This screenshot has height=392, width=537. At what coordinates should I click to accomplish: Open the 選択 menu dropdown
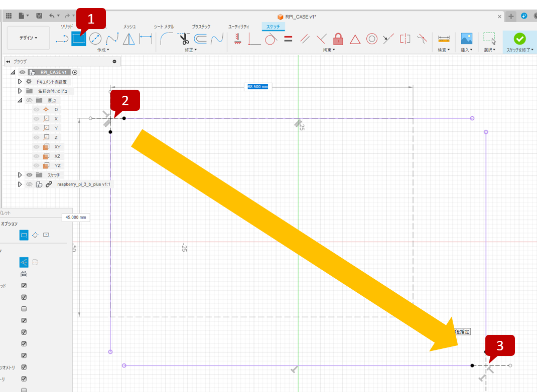pyautogui.click(x=489, y=50)
